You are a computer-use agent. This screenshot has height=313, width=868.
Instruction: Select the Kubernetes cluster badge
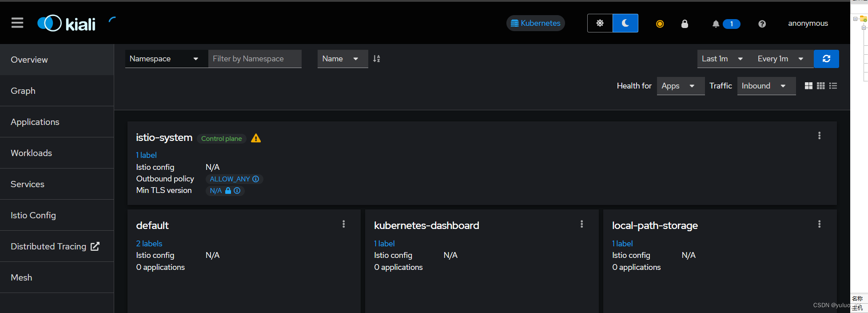pyautogui.click(x=536, y=23)
